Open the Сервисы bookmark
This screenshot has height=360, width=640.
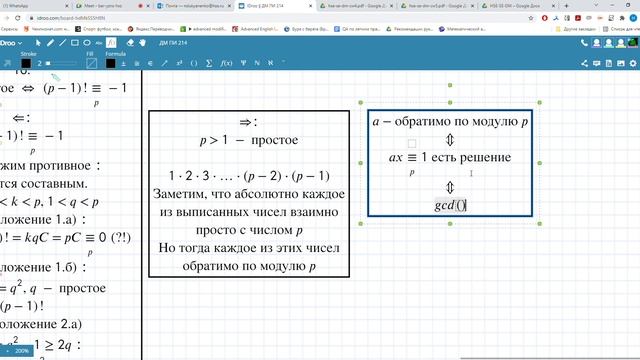tap(9, 29)
